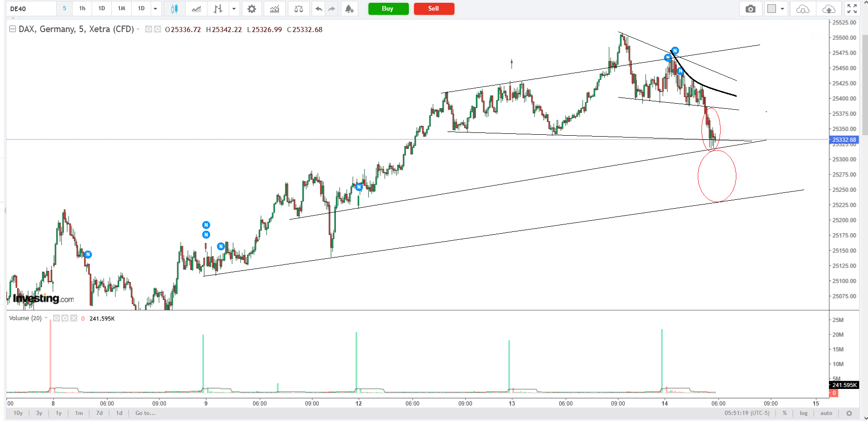Hide the Volume indicator with eye
Screen dimensions: 868x421
(57, 318)
